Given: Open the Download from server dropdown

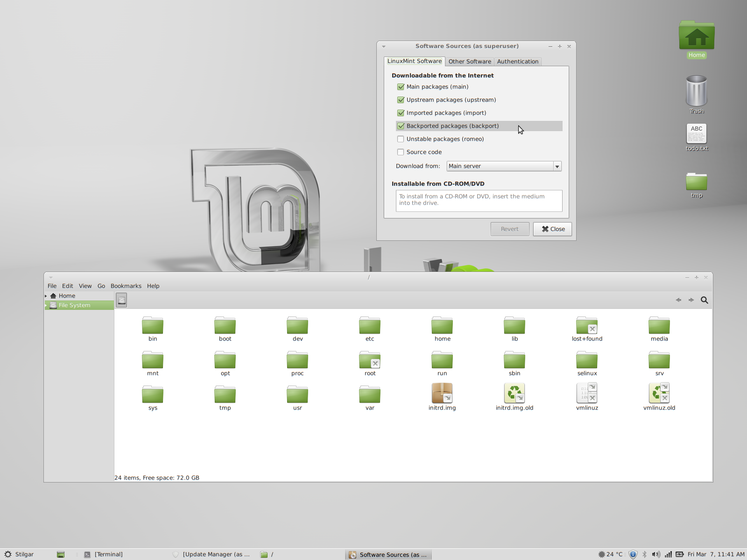Looking at the screenshot, I should pos(504,166).
